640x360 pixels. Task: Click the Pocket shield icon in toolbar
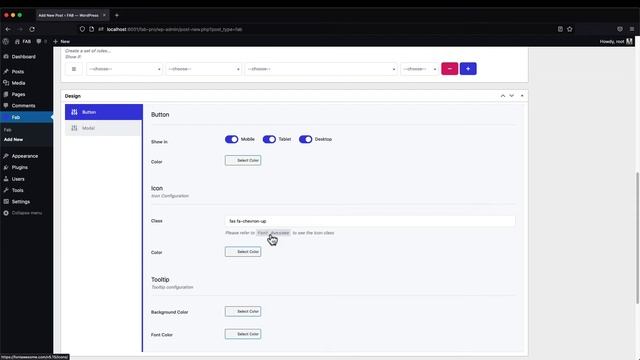click(620, 29)
